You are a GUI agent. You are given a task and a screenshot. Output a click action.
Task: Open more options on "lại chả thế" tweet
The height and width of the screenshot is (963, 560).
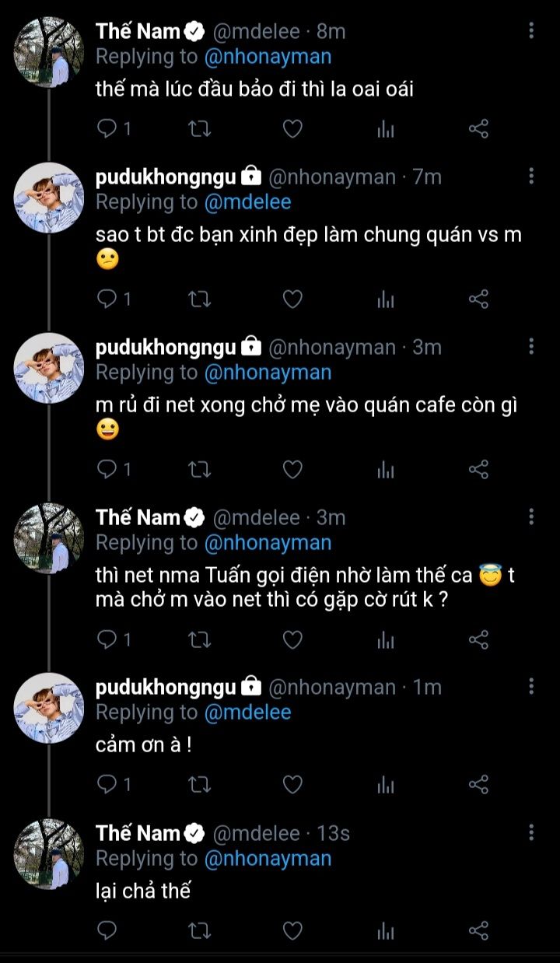531,833
